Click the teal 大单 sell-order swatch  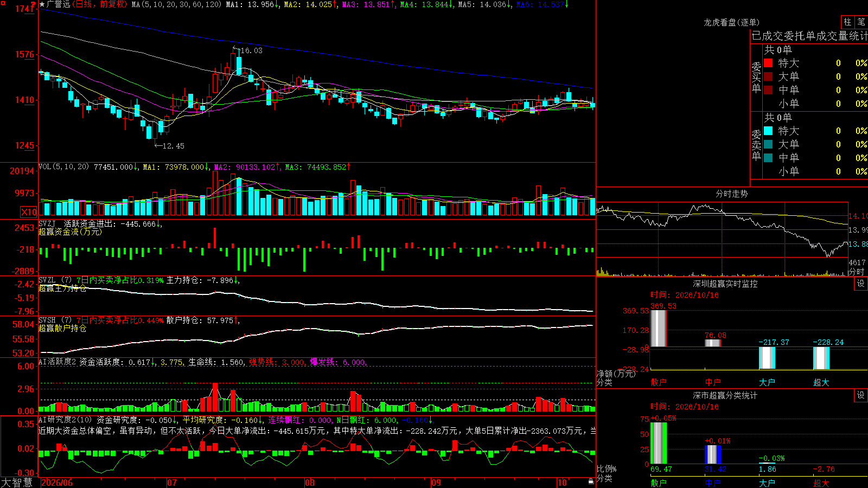coord(768,144)
